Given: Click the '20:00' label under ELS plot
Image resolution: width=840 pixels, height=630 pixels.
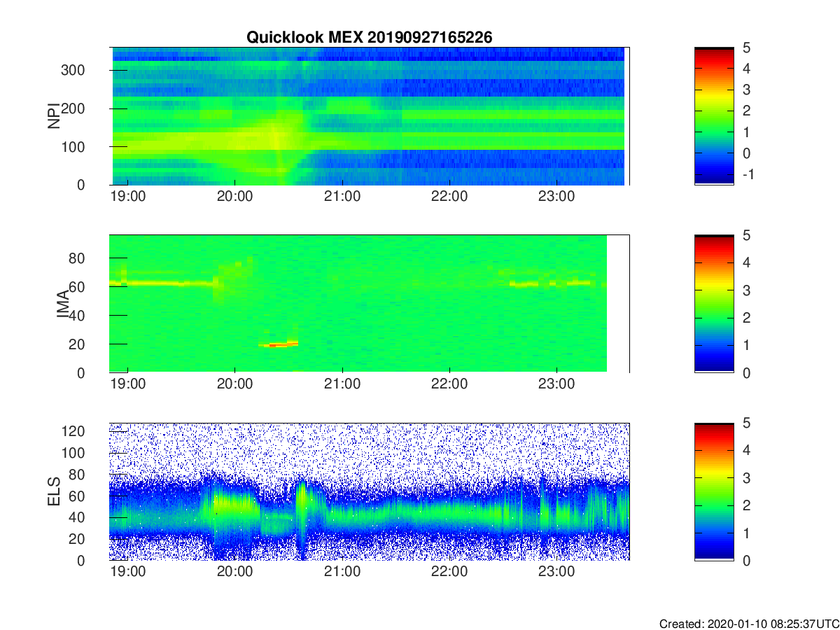Looking at the screenshot, I should pos(234,572).
